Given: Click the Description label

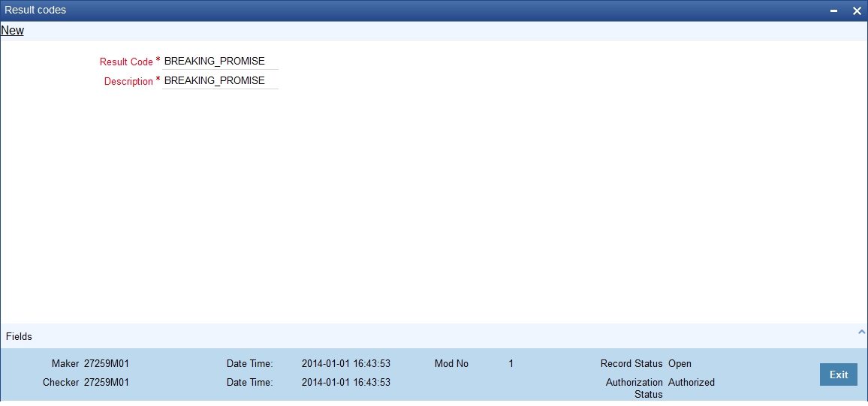Looking at the screenshot, I should tap(128, 81).
